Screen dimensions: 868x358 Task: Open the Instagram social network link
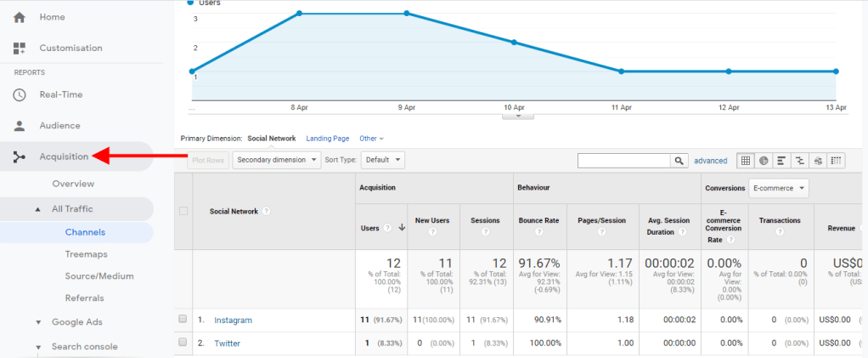click(x=233, y=321)
